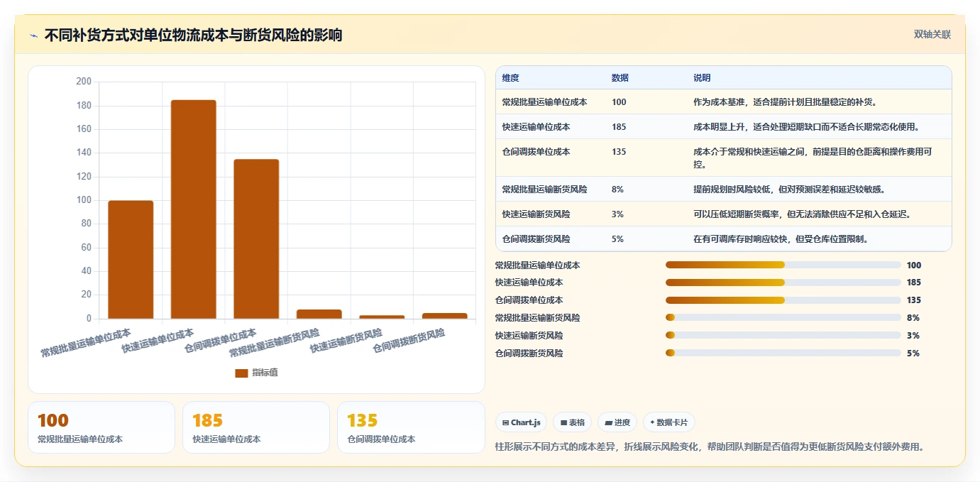Click the table data value 185
980x482 pixels.
(619, 127)
